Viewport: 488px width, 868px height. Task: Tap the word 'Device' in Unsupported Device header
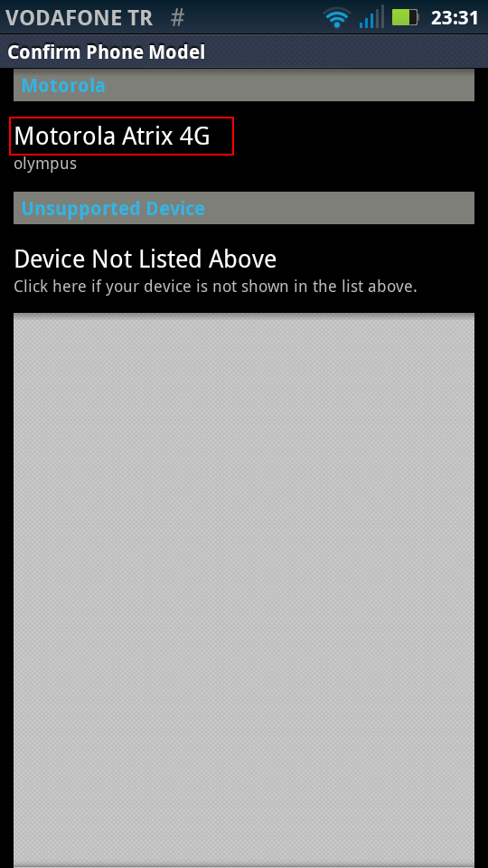[x=175, y=208]
